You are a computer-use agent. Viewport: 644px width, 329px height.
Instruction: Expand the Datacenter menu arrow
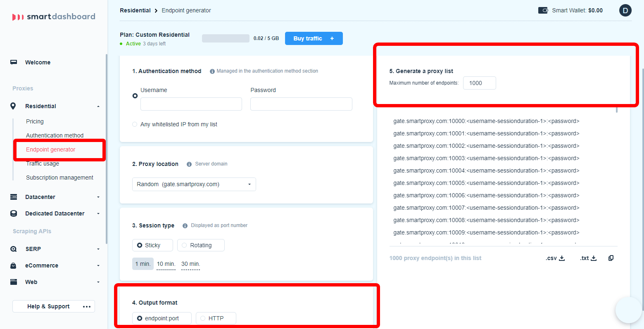[x=98, y=197]
